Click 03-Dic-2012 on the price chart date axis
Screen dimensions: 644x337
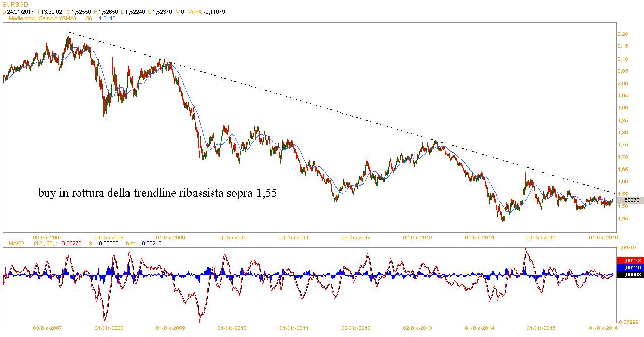[356, 237]
